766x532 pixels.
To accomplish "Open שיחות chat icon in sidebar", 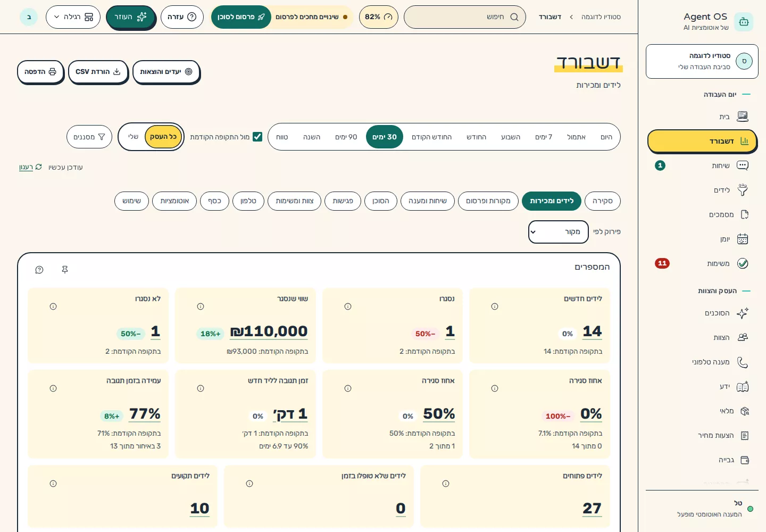I will (743, 165).
